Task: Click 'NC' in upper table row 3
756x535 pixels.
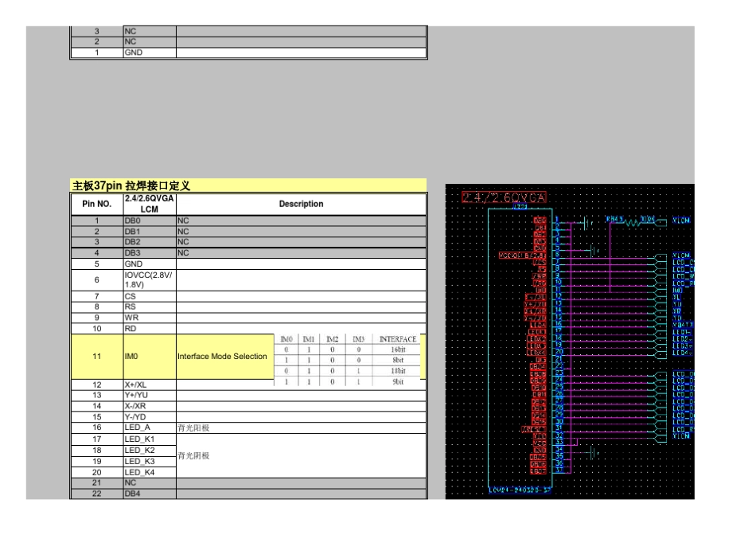Action: (150, 31)
